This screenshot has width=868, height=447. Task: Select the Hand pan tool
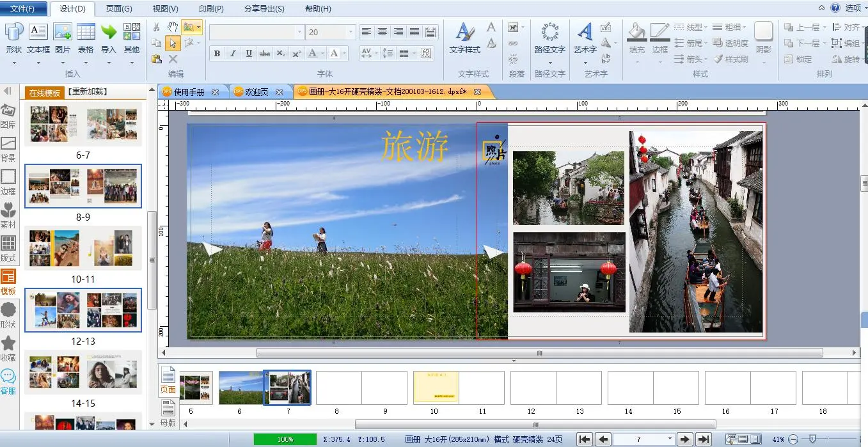click(x=172, y=27)
